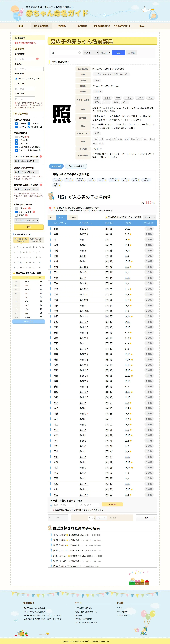Click the info icon beside ご両親の姓
The image size is (170, 644).
pos(37,59)
